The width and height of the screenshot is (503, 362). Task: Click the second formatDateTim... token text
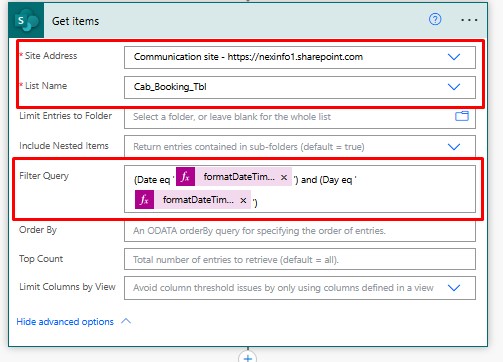pyautogui.click(x=198, y=200)
